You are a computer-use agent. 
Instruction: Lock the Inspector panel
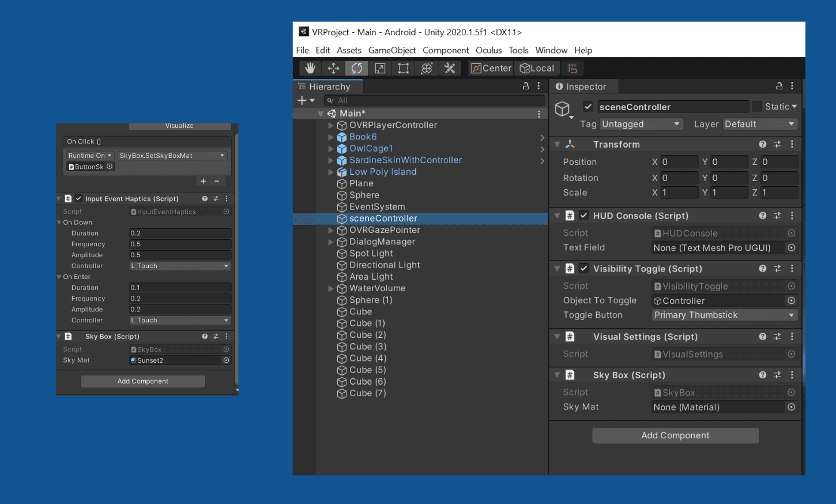779,86
